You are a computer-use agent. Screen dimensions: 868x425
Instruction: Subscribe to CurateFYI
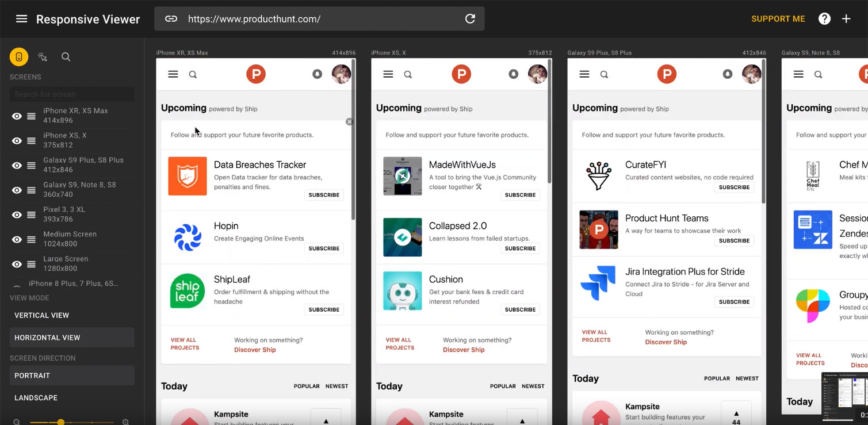click(x=734, y=187)
